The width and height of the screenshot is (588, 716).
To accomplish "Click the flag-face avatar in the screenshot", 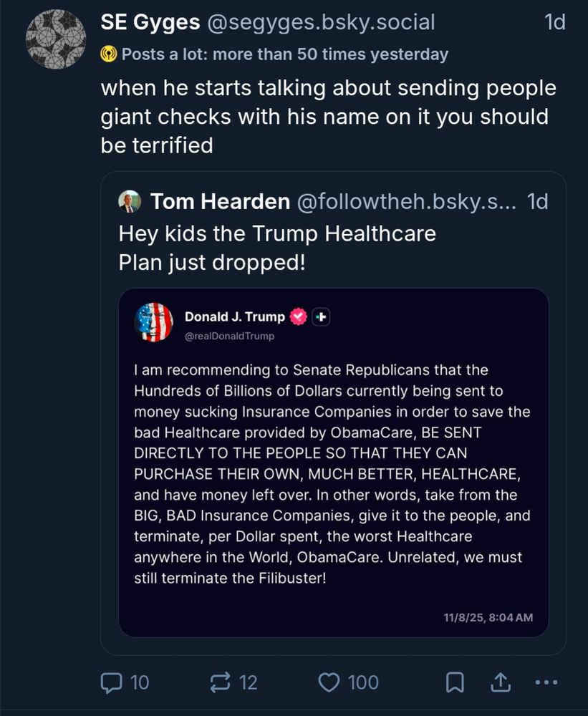I will [x=154, y=322].
